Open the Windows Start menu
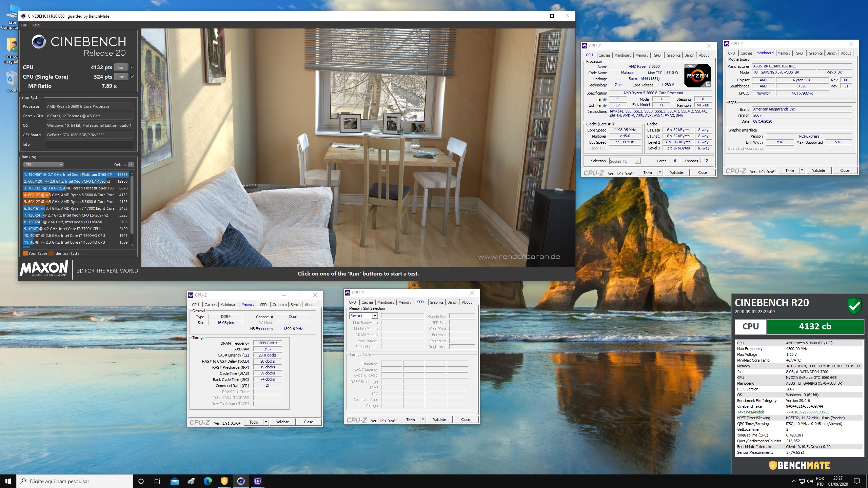 point(8,481)
